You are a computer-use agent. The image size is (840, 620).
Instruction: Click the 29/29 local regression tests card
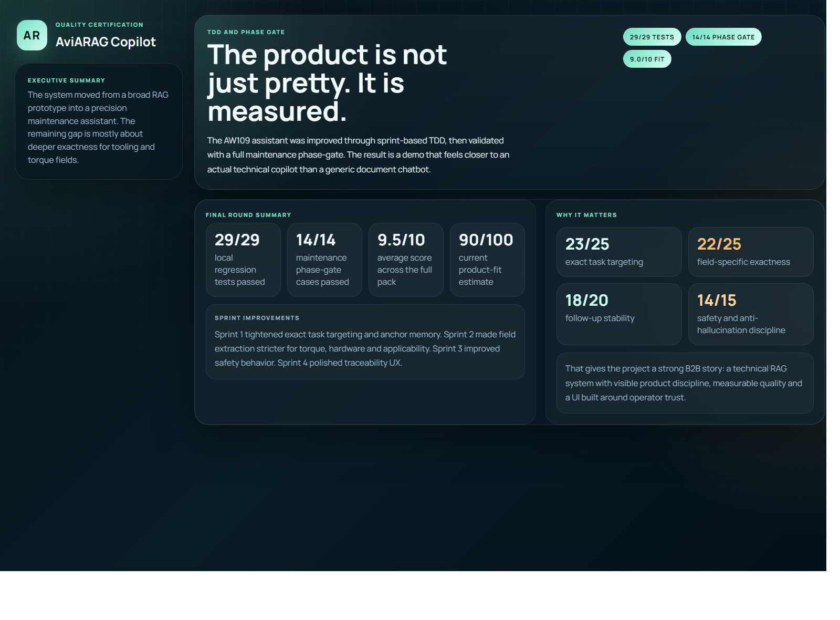[x=243, y=260]
